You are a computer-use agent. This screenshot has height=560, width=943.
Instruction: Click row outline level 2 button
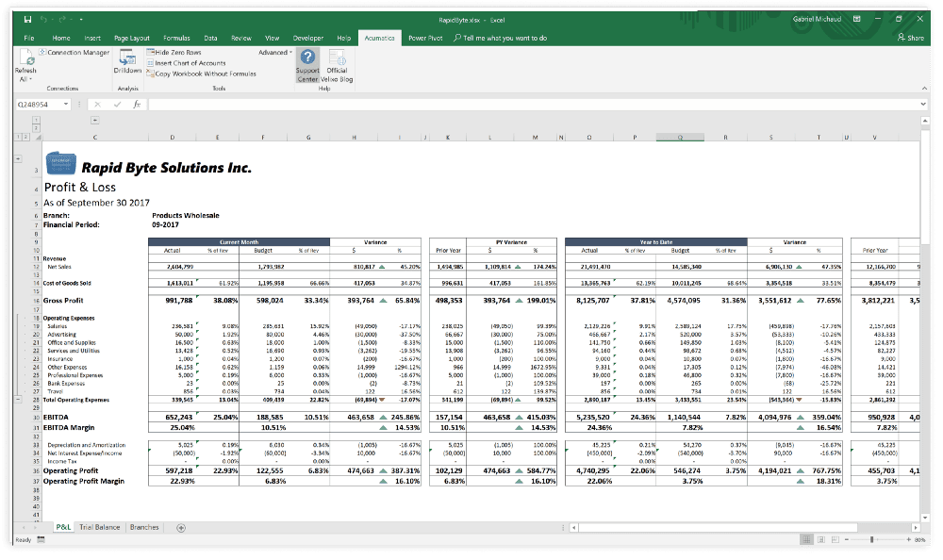click(x=25, y=137)
